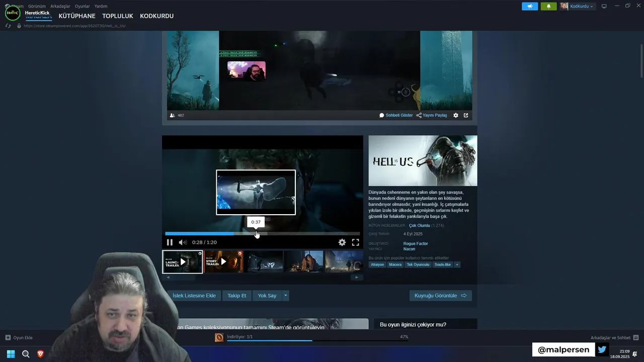644x362 pixels.
Task: Open the third media screenshot thumbnail
Action: (x=263, y=261)
